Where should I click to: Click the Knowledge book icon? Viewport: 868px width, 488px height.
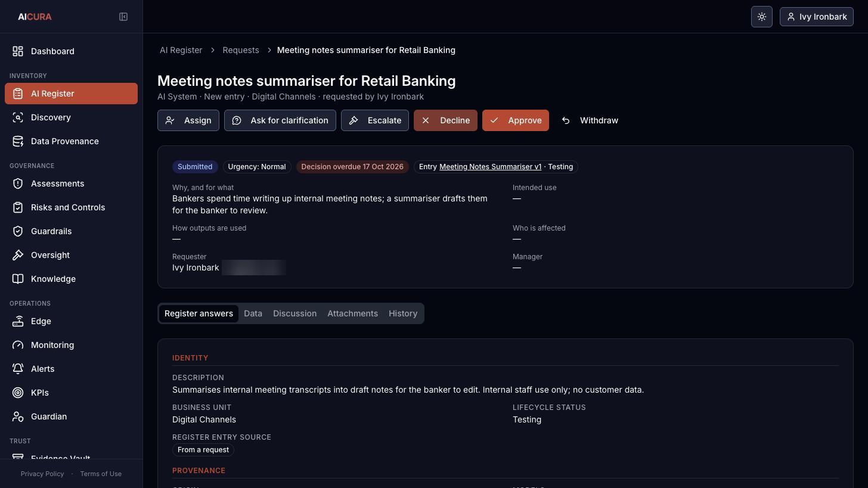(x=18, y=279)
